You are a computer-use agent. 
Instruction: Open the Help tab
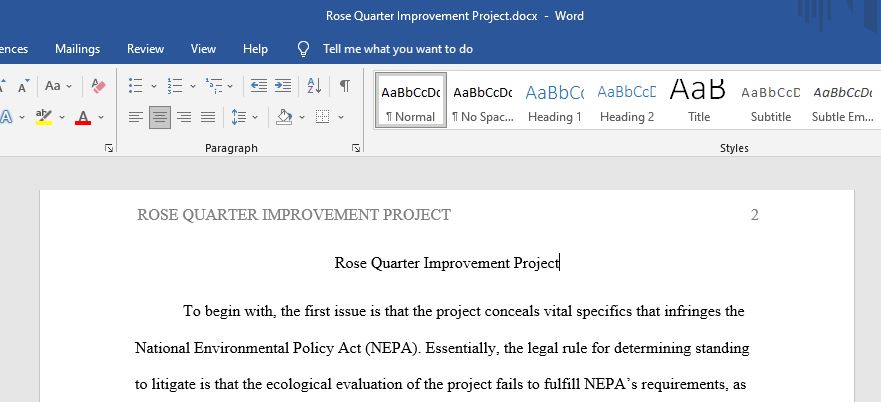coord(255,49)
